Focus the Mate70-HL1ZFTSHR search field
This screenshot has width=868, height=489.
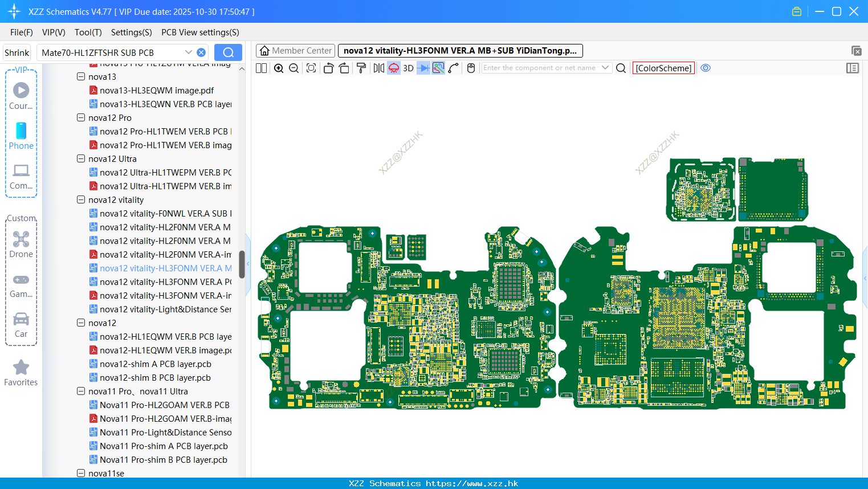pos(111,52)
